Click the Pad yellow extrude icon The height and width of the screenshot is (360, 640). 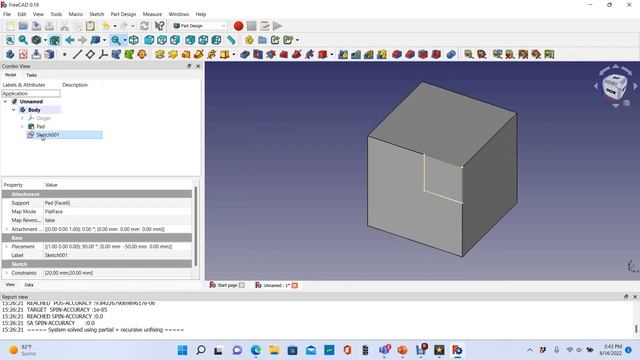pos(160,54)
